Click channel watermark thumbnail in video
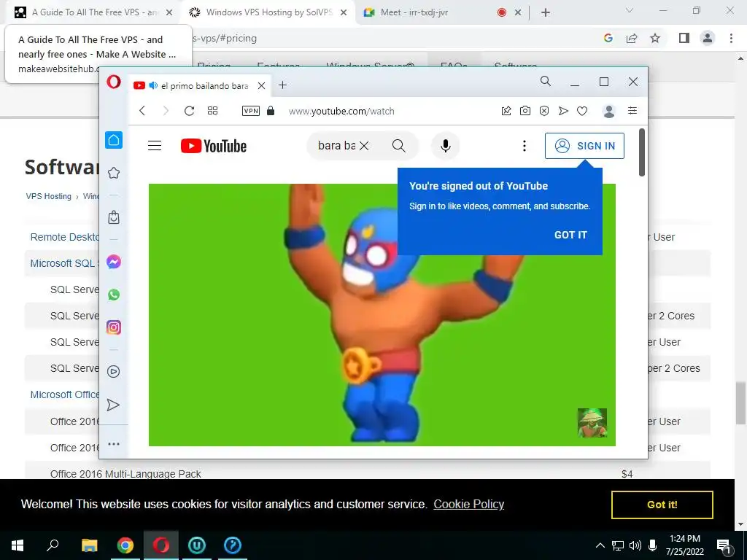Screen dimensions: 747x560 click(592, 422)
